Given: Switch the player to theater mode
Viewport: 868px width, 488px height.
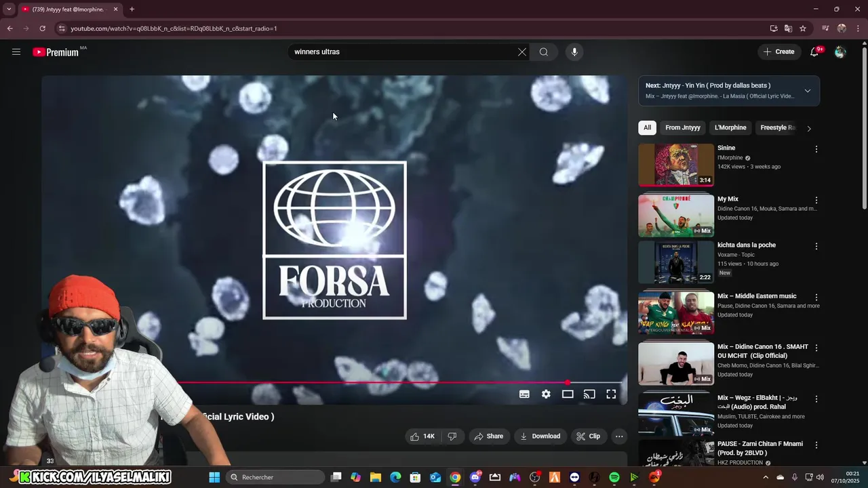Looking at the screenshot, I should click(568, 394).
